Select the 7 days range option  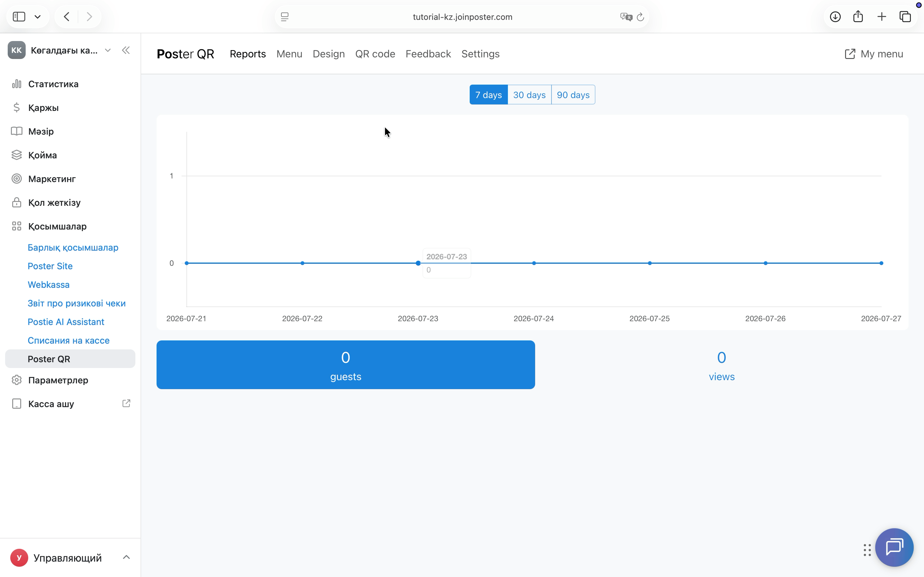pos(488,95)
